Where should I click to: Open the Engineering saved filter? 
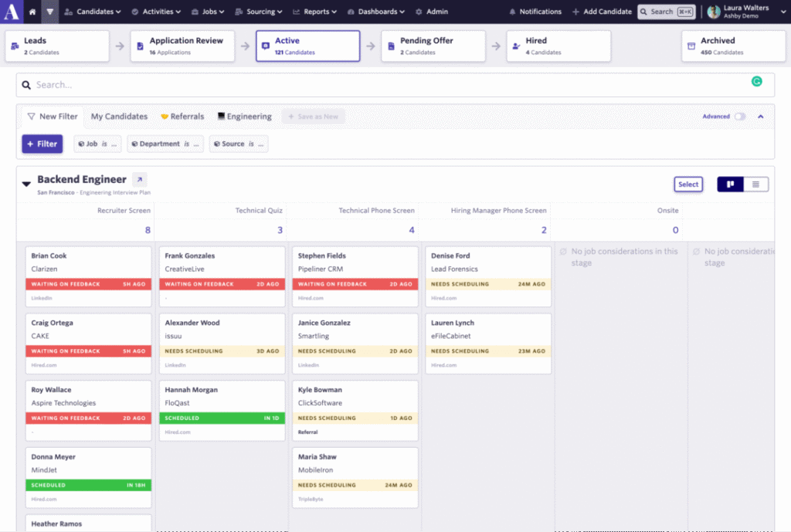pos(245,117)
